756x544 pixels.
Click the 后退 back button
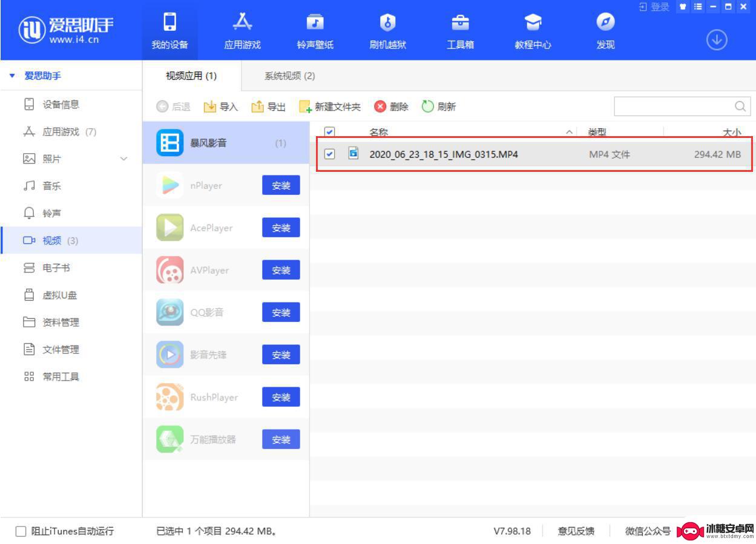click(x=173, y=107)
